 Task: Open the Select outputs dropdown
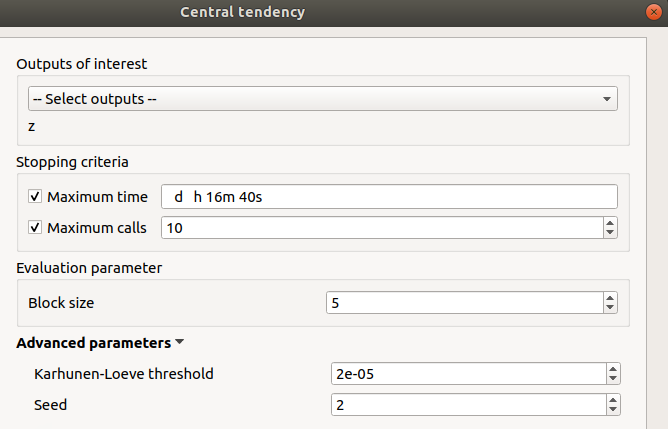(x=322, y=99)
